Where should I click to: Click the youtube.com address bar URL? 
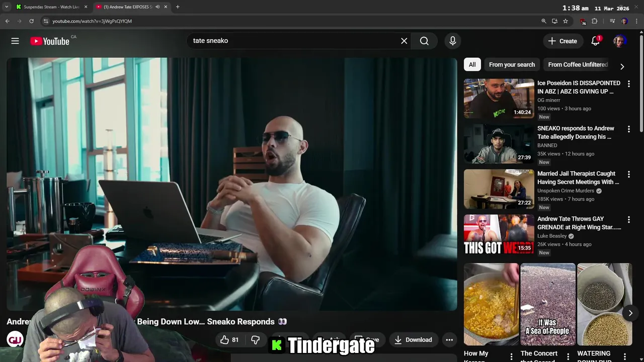92,21
